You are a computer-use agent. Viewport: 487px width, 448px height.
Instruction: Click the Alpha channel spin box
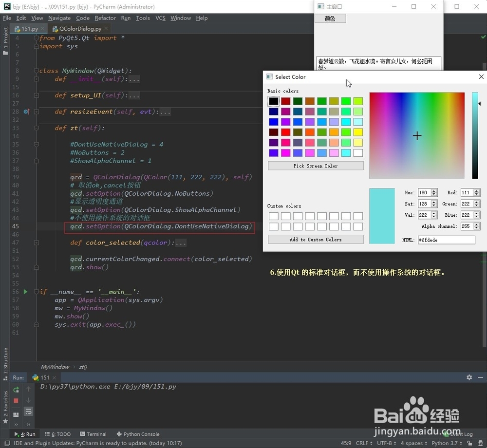470,226
